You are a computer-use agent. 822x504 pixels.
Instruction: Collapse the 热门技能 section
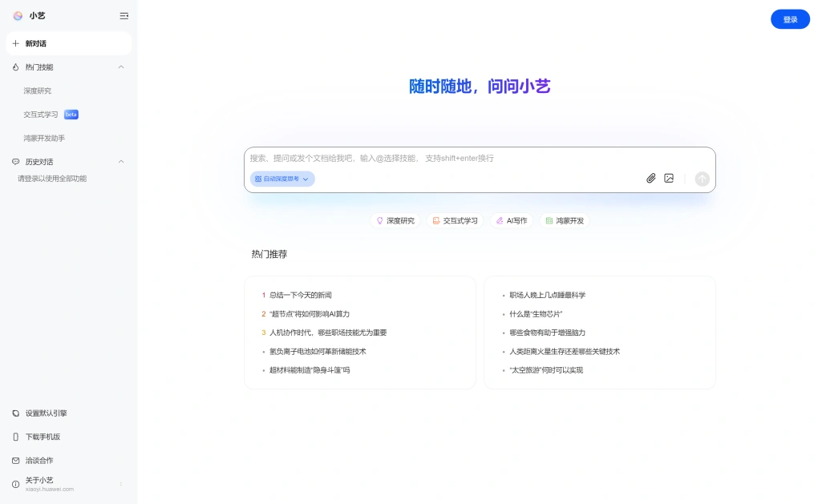click(x=121, y=67)
